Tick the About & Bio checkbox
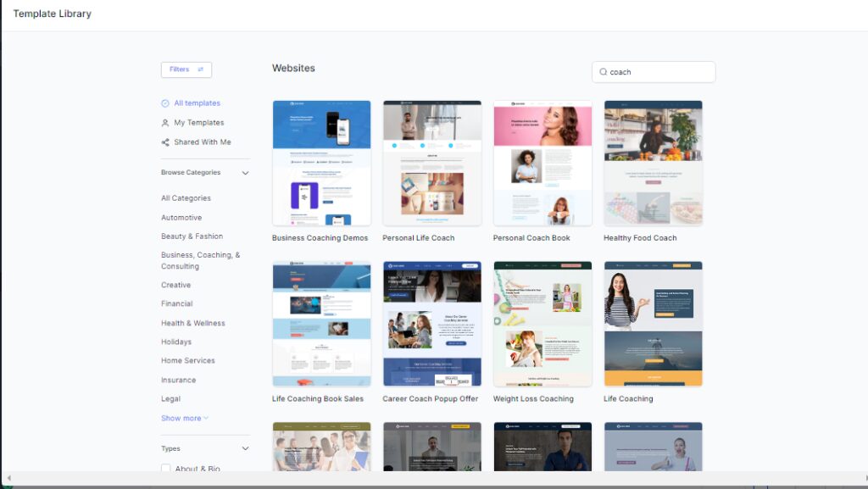This screenshot has width=868, height=489. (x=166, y=469)
